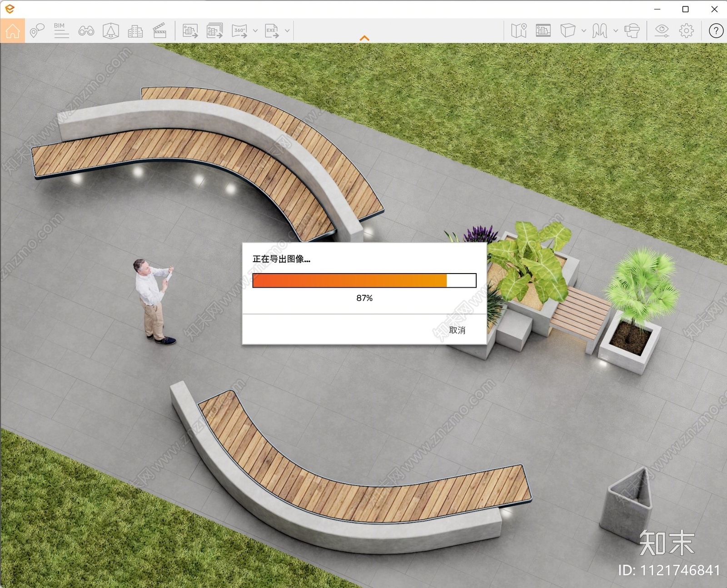Open the BIM information panel

[61, 30]
